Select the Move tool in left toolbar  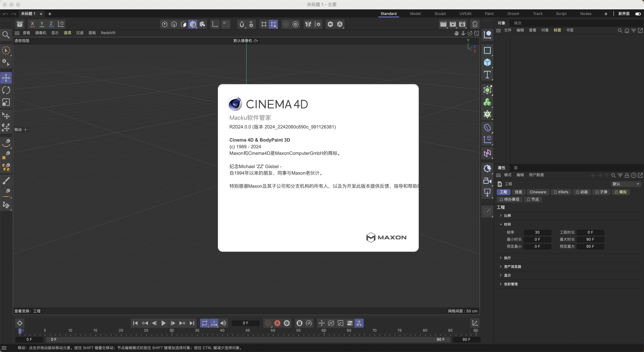pos(6,78)
